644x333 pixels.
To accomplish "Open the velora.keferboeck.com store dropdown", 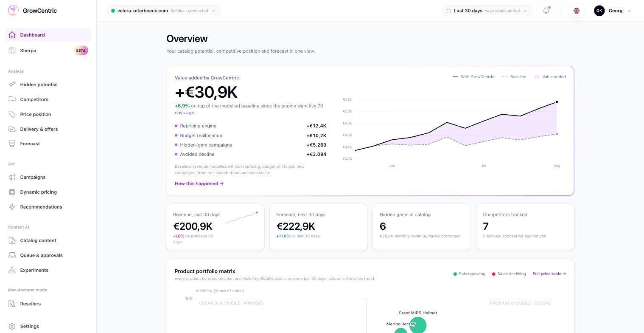I will 164,11.
